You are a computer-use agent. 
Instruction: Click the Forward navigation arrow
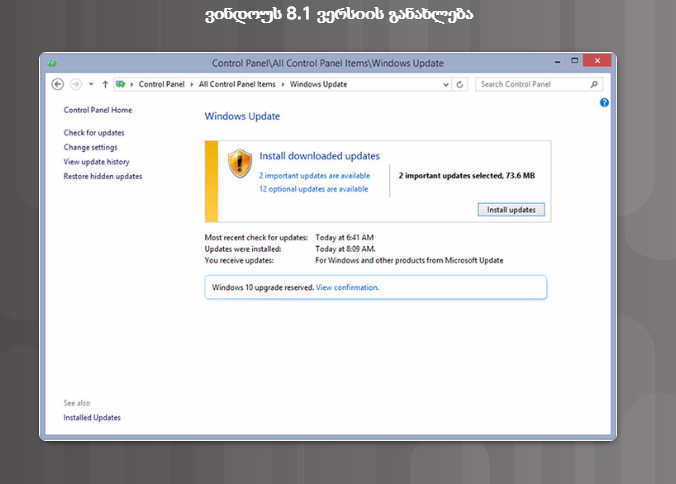(x=75, y=84)
